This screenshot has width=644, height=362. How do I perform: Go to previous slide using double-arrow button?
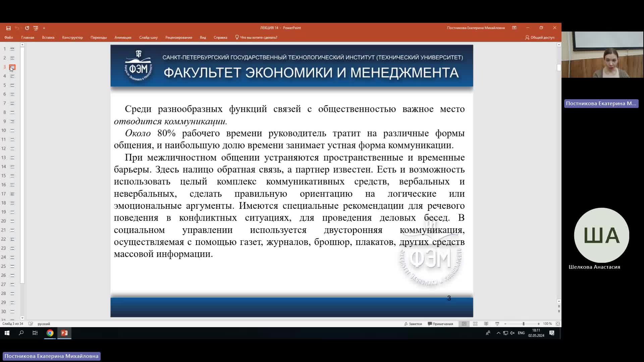559,306
